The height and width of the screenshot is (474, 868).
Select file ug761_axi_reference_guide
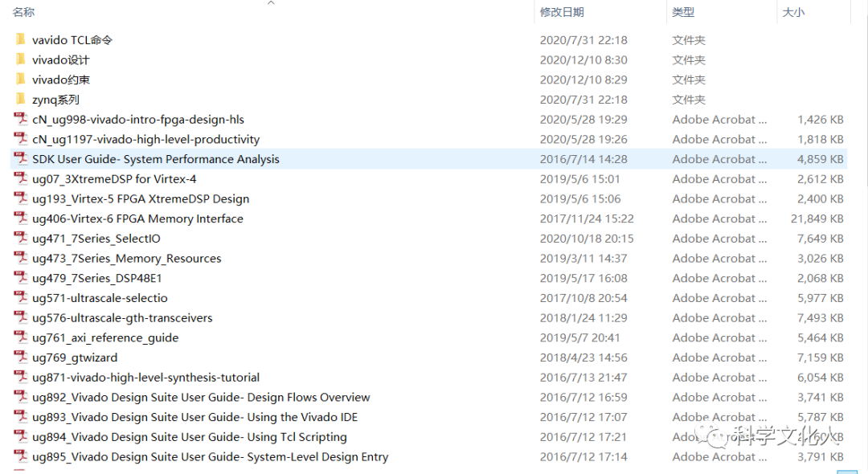105,337
